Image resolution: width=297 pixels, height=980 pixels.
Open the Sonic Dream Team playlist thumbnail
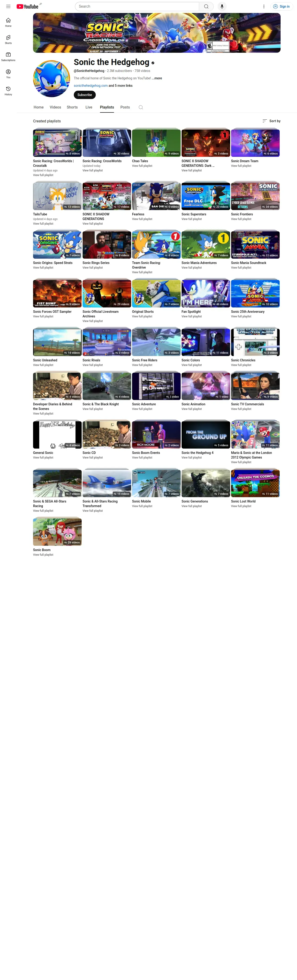pos(255,143)
